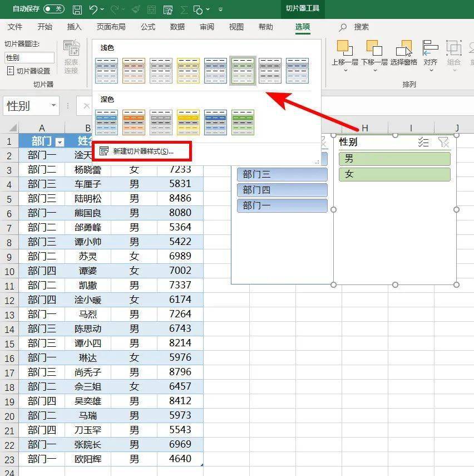Click the Save icon on Quick Access Toolbar

click(x=77, y=8)
